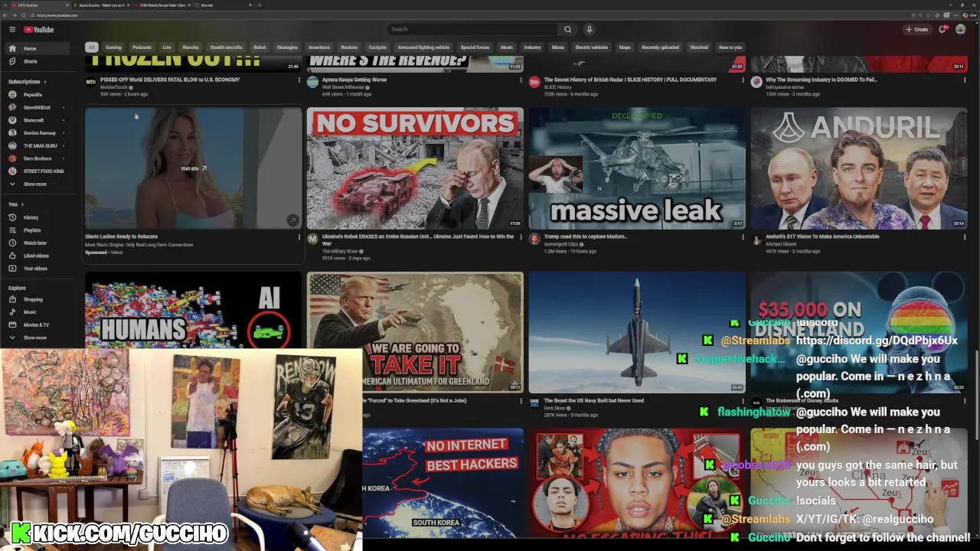The height and width of the screenshot is (551, 980).
Task: Open the massive leak helicopter thumbnail
Action: pyautogui.click(x=637, y=168)
